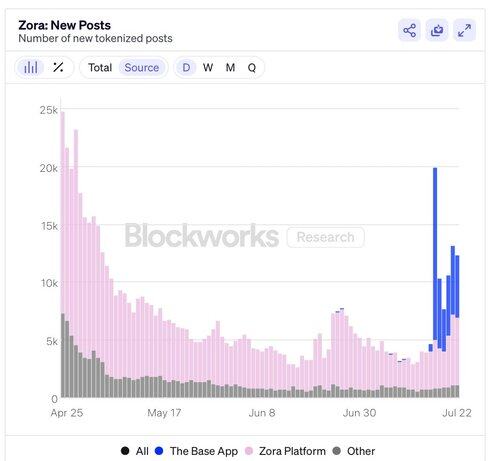
Task: Click the download image icon
Action: pos(437,30)
